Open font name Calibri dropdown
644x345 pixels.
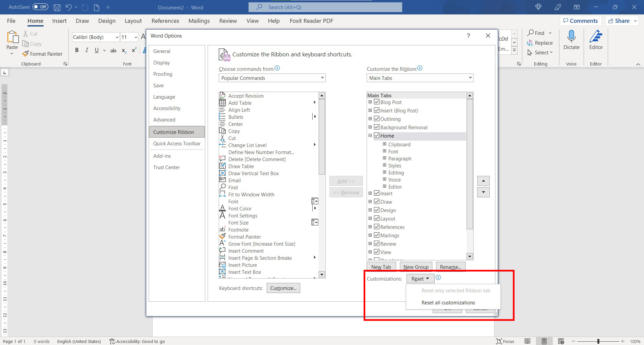(x=117, y=37)
